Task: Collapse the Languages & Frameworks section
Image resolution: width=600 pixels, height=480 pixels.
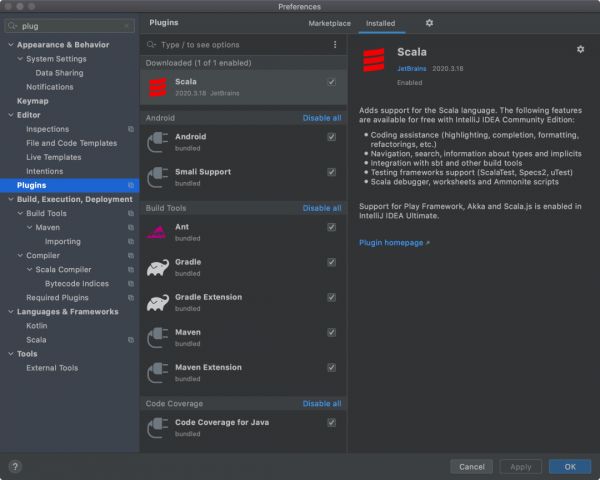Action: click(x=10, y=311)
